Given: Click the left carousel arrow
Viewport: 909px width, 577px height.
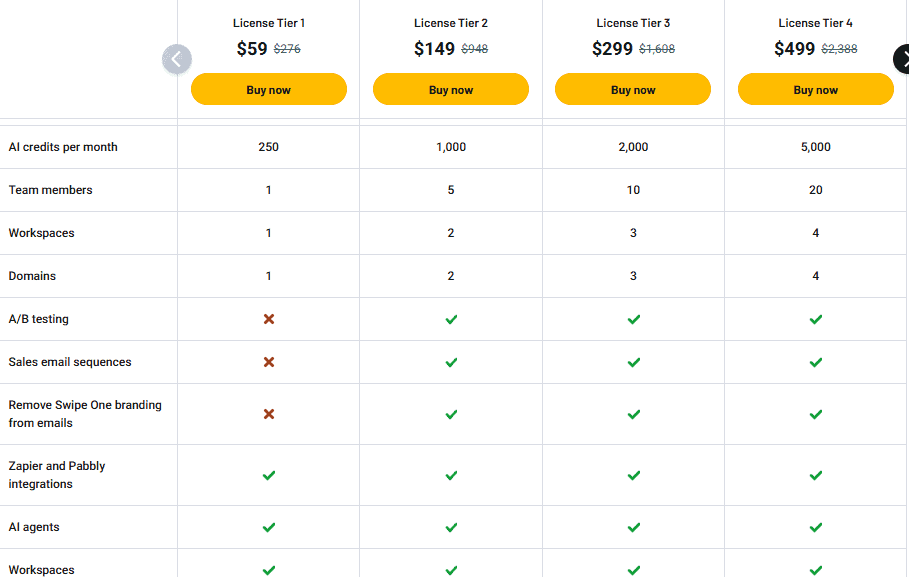Looking at the screenshot, I should [177, 59].
